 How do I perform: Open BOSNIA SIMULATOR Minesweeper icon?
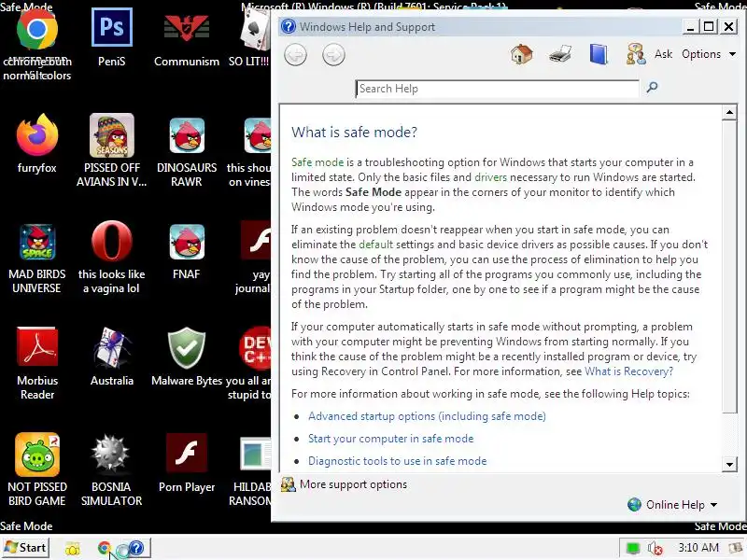[110, 454]
